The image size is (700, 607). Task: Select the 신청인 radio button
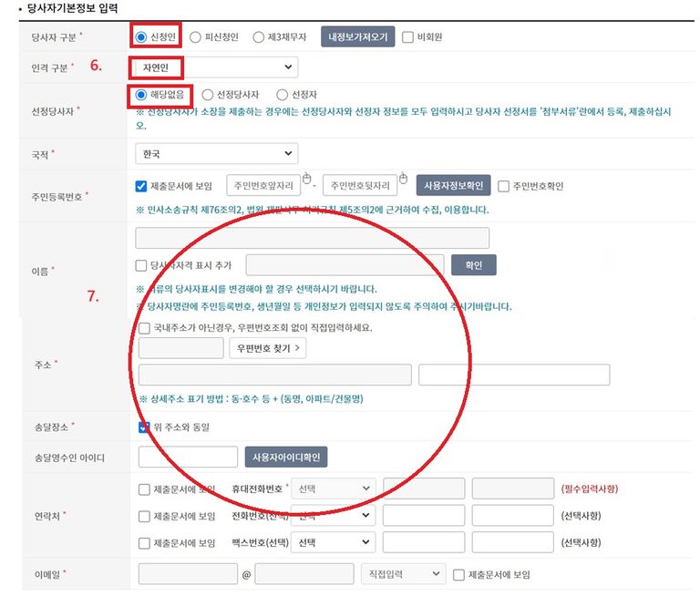141,37
